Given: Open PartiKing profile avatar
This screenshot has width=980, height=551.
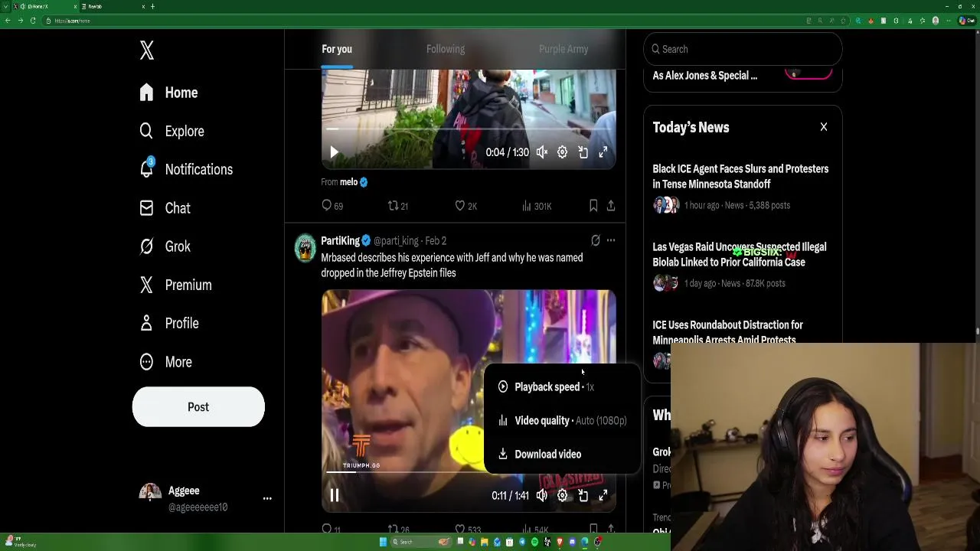Looking at the screenshot, I should pyautogui.click(x=305, y=248).
